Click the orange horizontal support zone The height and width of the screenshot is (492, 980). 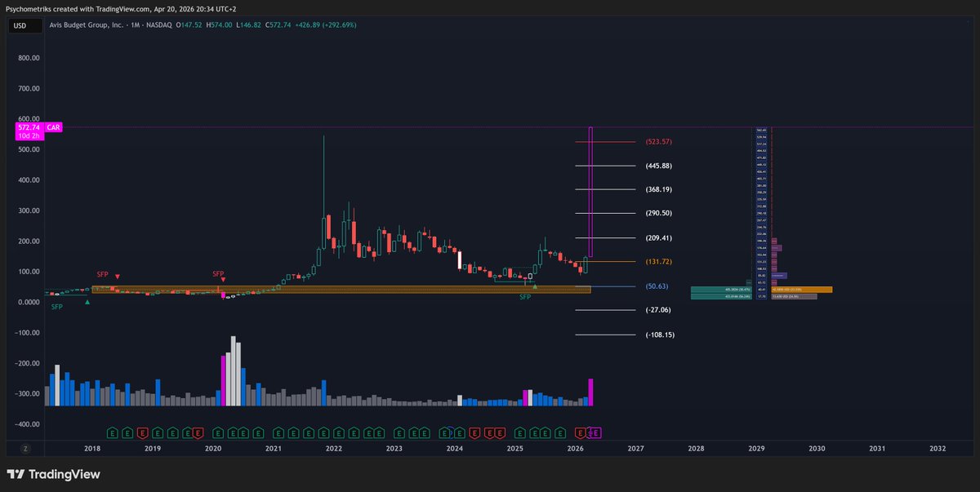click(x=341, y=289)
